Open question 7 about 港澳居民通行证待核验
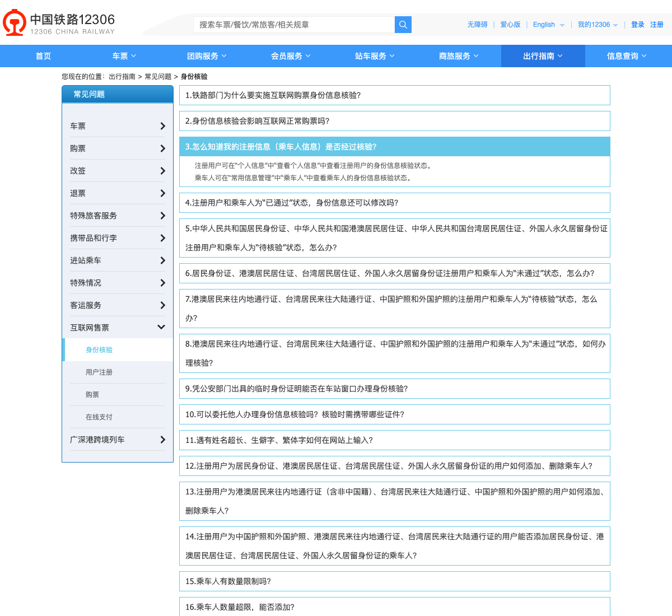This screenshot has width=672, height=616. [x=394, y=309]
